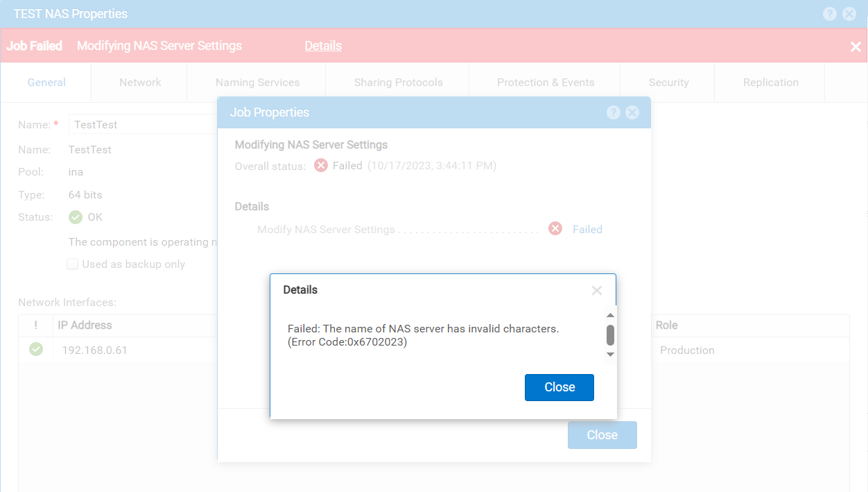
Task: Open the Details link in the Job Failed banner
Action: coord(323,46)
